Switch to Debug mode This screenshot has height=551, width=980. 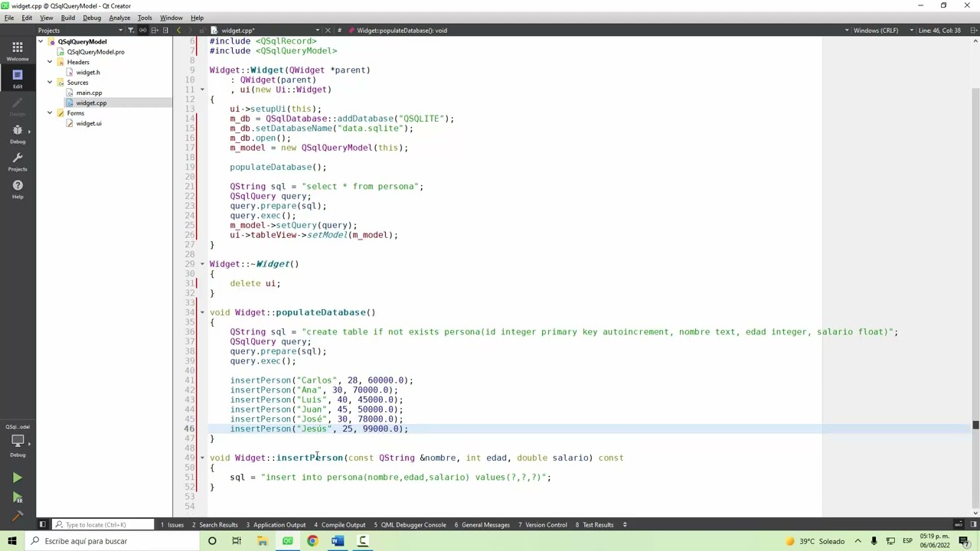click(17, 133)
